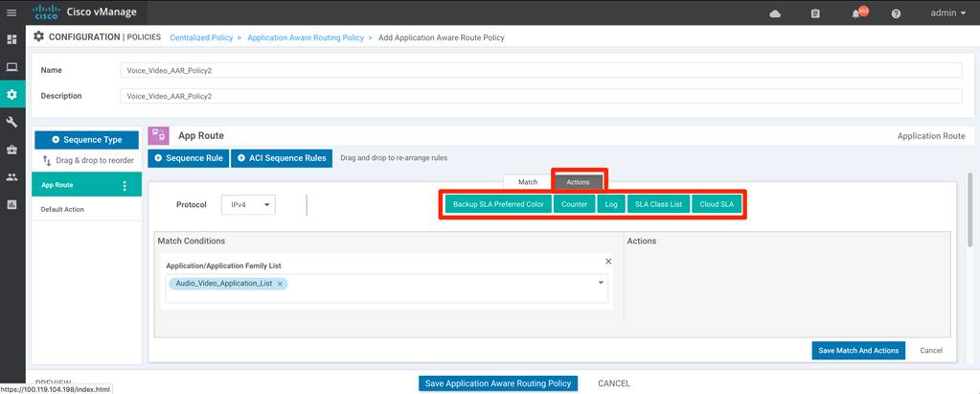
Task: Open the tasks clipboard icon
Action: 815,13
